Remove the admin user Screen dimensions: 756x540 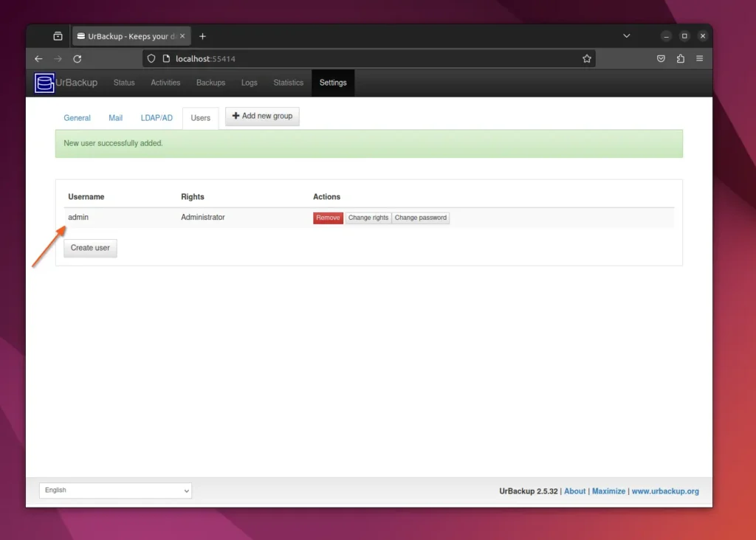coord(327,218)
